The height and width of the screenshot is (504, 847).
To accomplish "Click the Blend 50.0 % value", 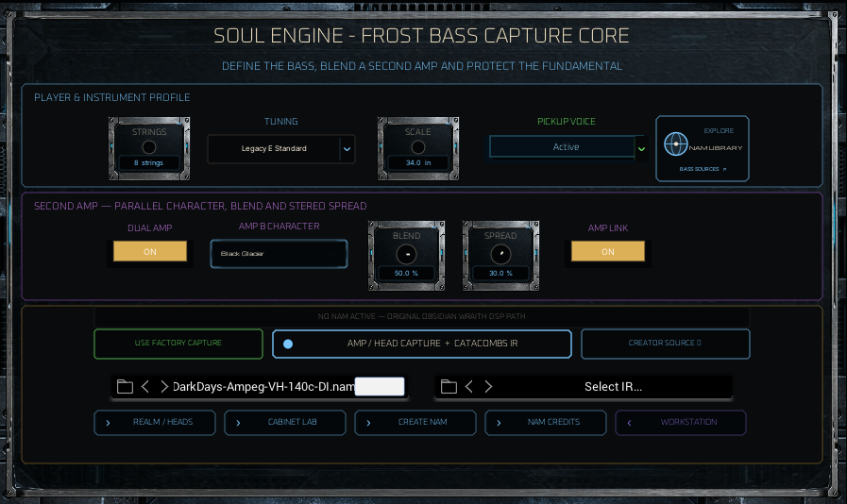I will point(406,274).
